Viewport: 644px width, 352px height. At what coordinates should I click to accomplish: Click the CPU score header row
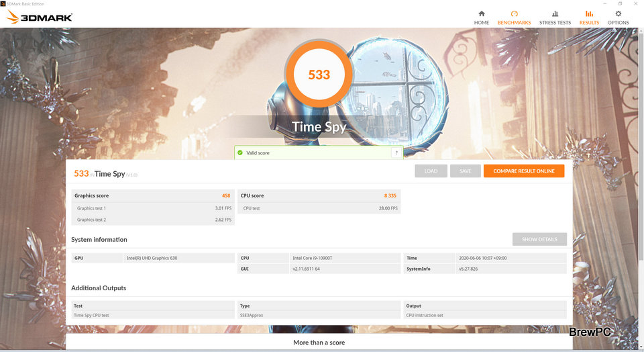319,195
